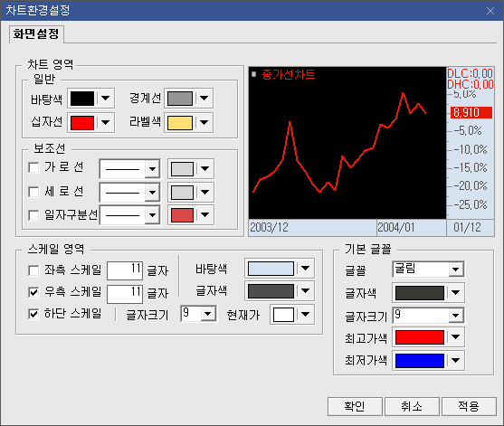Select the 화면설정 tab
This screenshot has height=426, width=504.
pyautogui.click(x=36, y=34)
